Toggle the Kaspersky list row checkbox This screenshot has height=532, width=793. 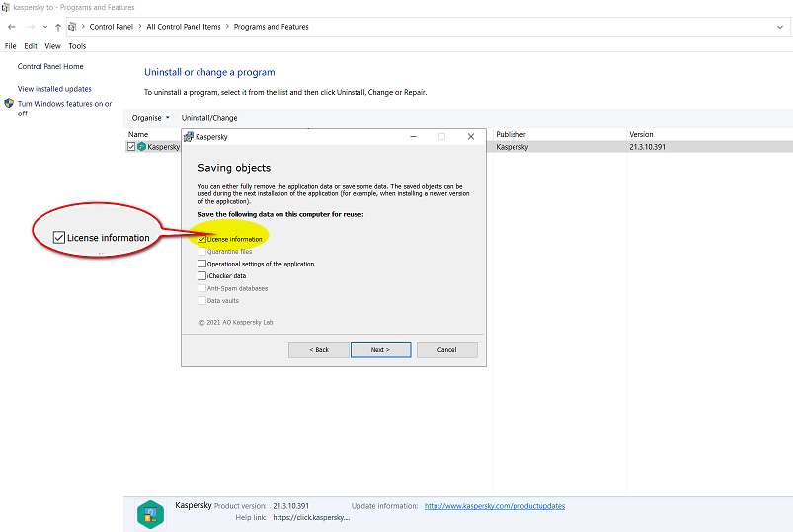tap(131, 147)
